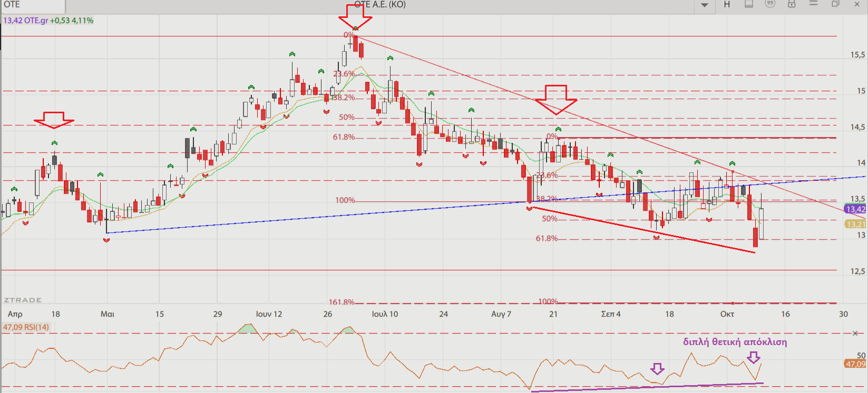Click the 12,5 price axis label
This screenshot has height=393, width=868.
point(857,271)
